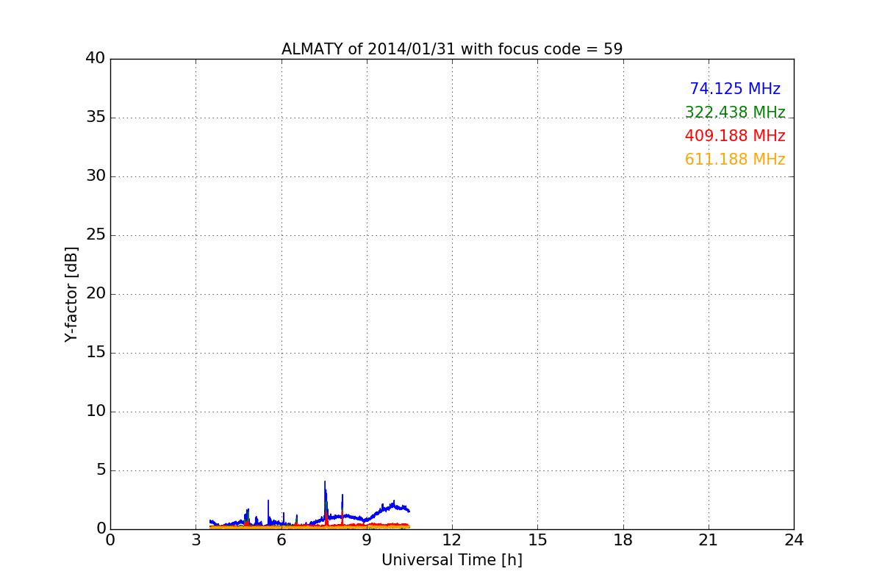Click the y-axis tick label 35

click(x=96, y=117)
